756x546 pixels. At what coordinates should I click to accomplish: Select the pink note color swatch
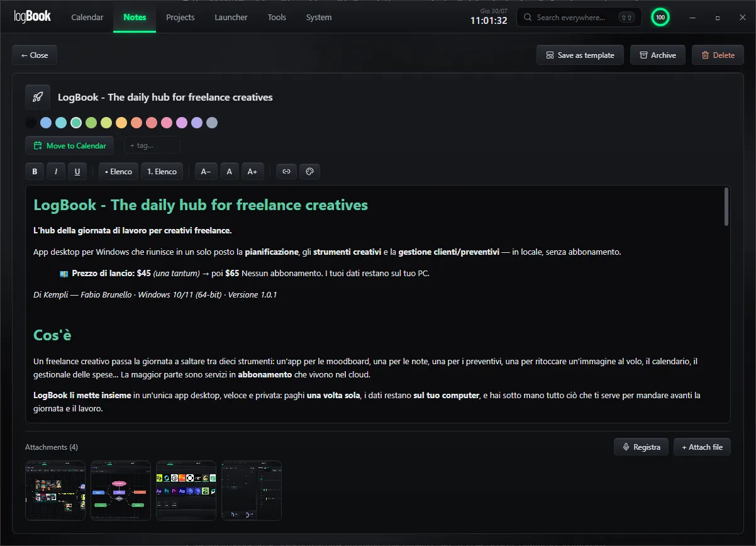[167, 123]
